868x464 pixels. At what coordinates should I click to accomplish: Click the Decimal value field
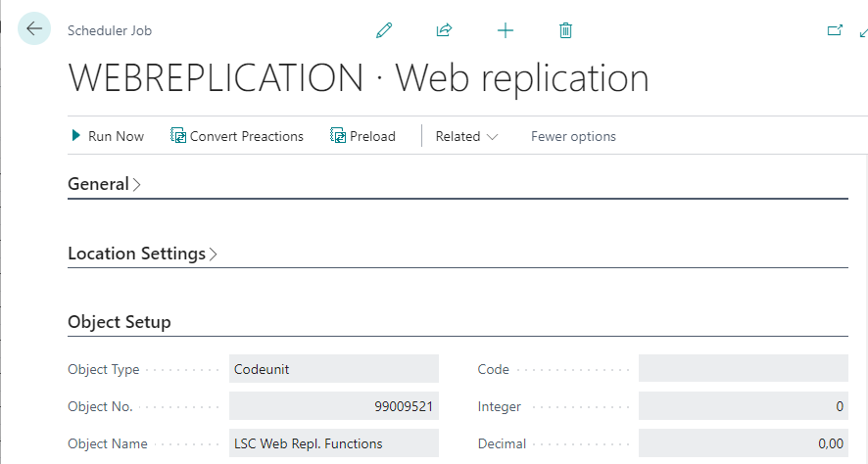click(743, 443)
